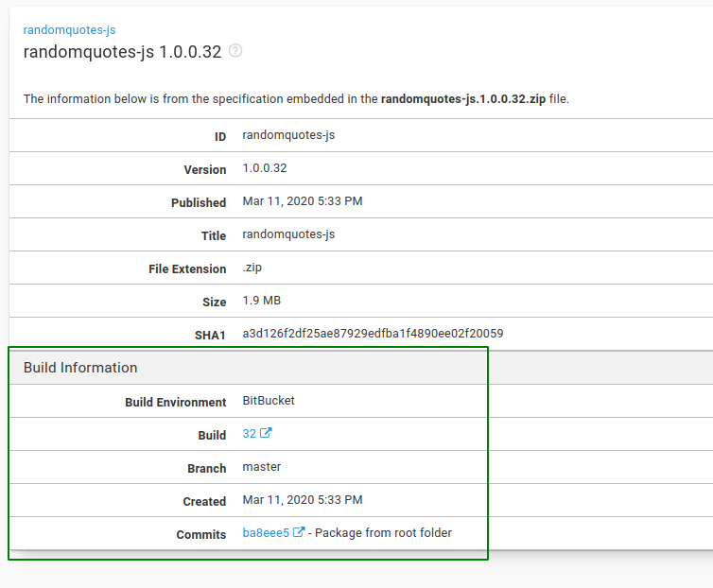The height and width of the screenshot is (588, 713).
Task: Click the ID value randomquotes-js
Action: [288, 135]
